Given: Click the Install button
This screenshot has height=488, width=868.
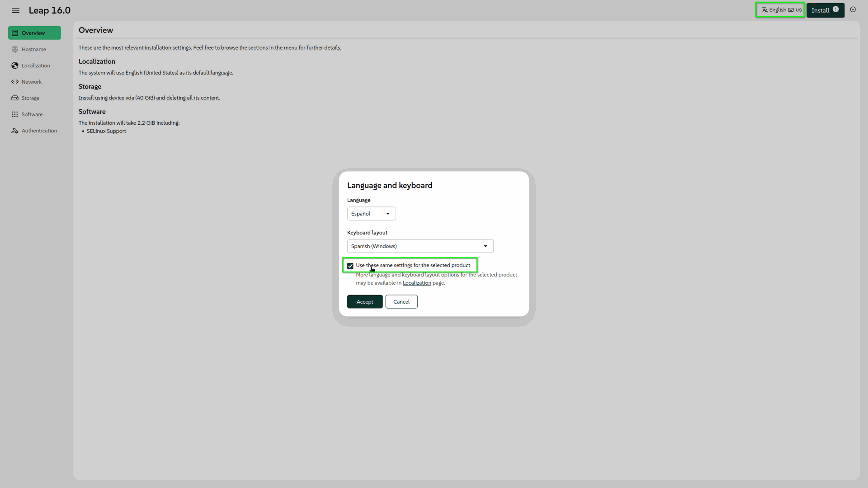Looking at the screenshot, I should (x=820, y=10).
